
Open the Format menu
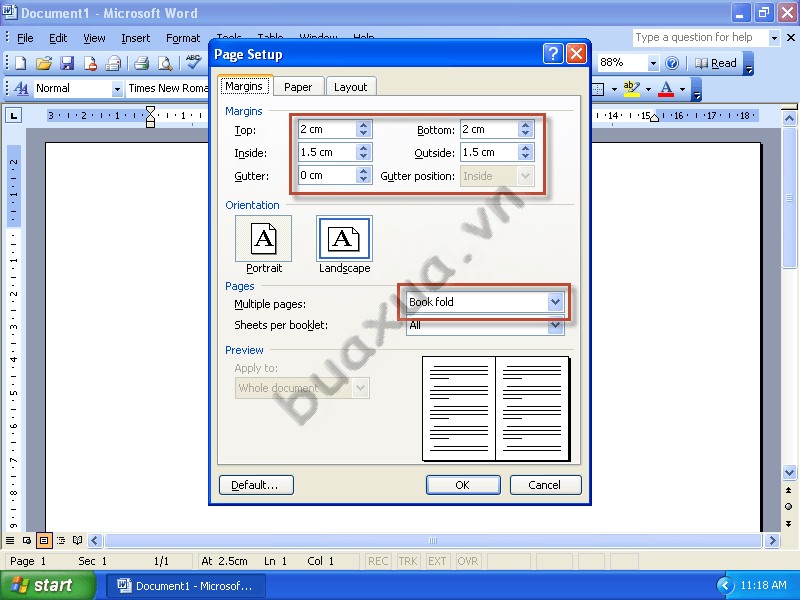183,38
